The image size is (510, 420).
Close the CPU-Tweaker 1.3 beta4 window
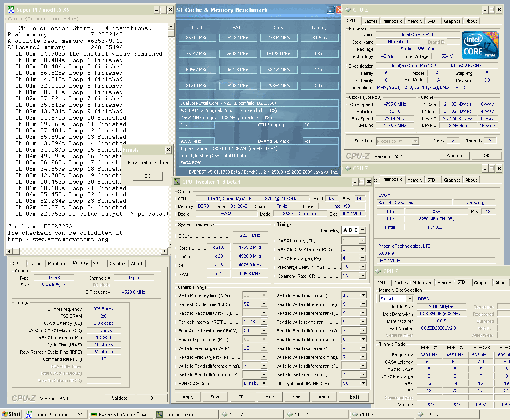tap(369, 182)
